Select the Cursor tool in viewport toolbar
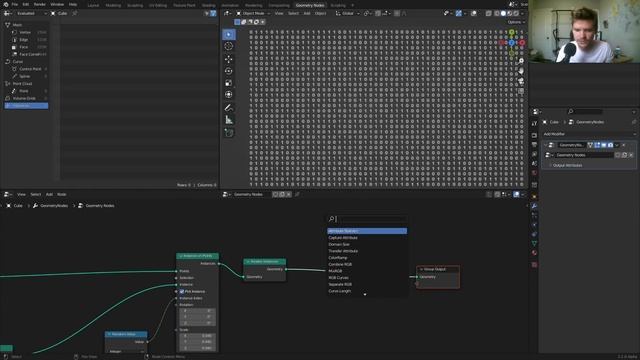 pyautogui.click(x=229, y=46)
